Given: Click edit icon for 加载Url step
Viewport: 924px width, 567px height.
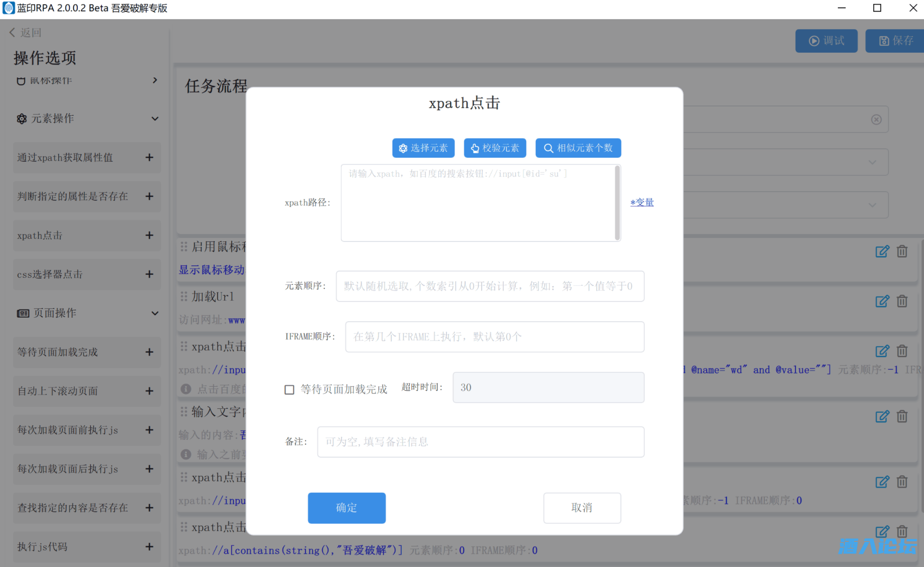Looking at the screenshot, I should coord(882,301).
